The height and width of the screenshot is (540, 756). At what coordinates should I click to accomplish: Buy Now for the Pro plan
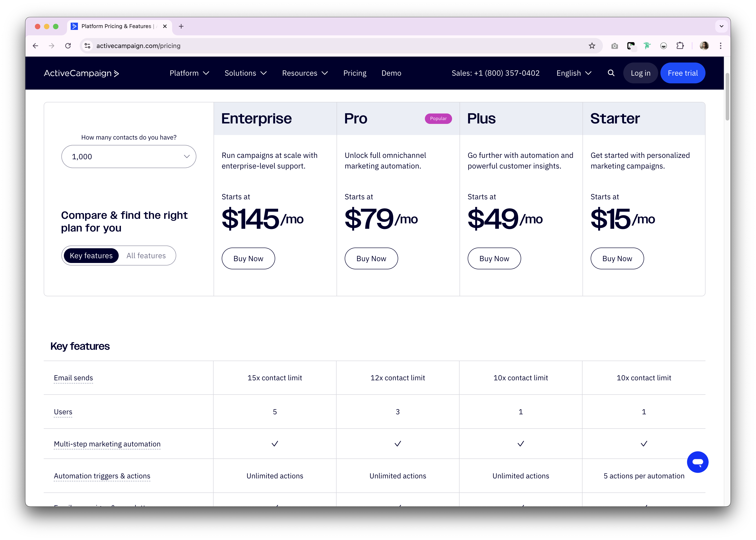[x=371, y=259]
